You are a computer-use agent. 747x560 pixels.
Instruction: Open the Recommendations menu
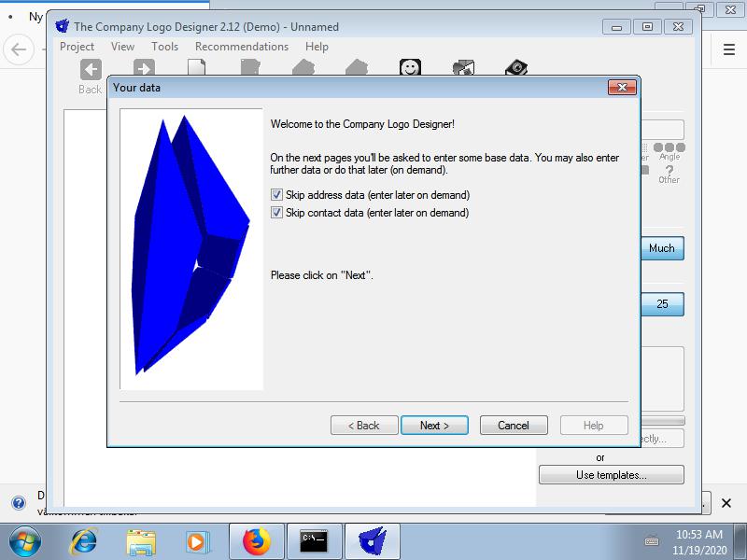coord(242,47)
